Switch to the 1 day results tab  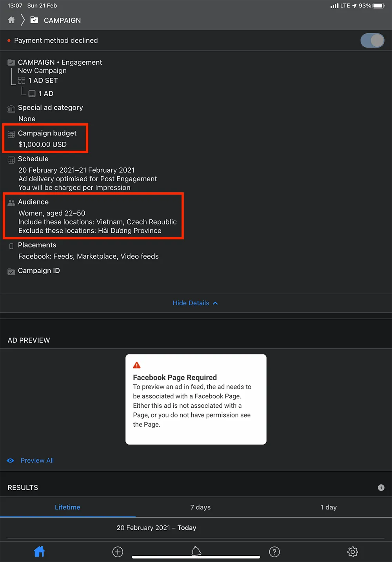328,507
